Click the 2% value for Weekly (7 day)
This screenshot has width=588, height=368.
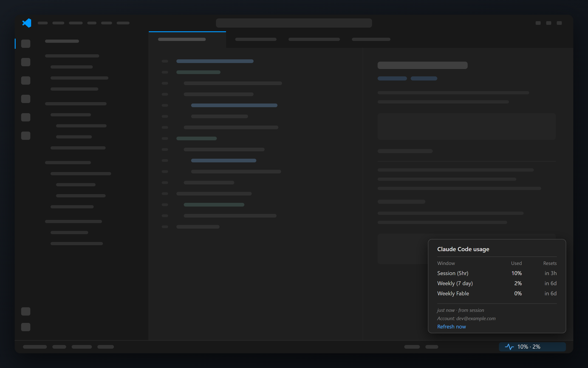click(518, 283)
